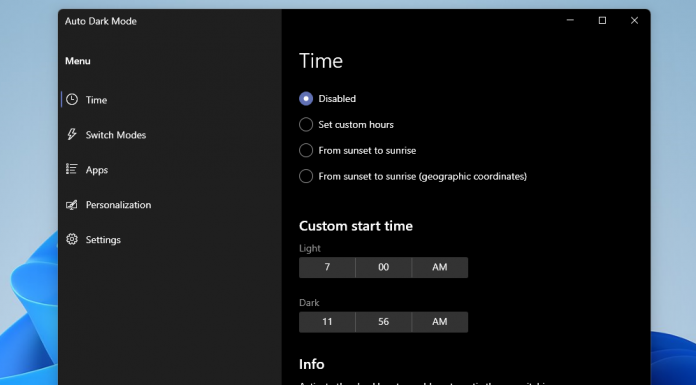Click the Dark label above time picker

(309, 303)
